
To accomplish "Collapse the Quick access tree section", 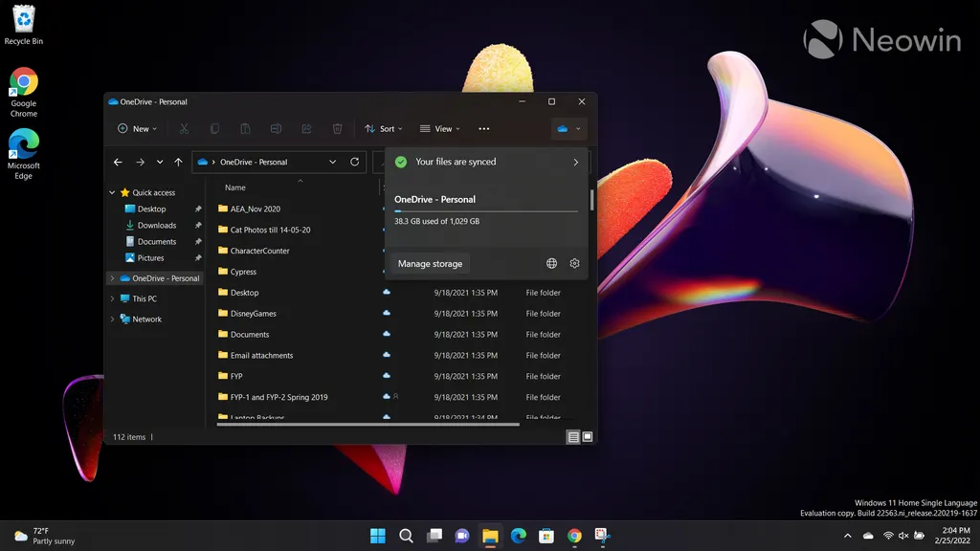I will click(112, 192).
